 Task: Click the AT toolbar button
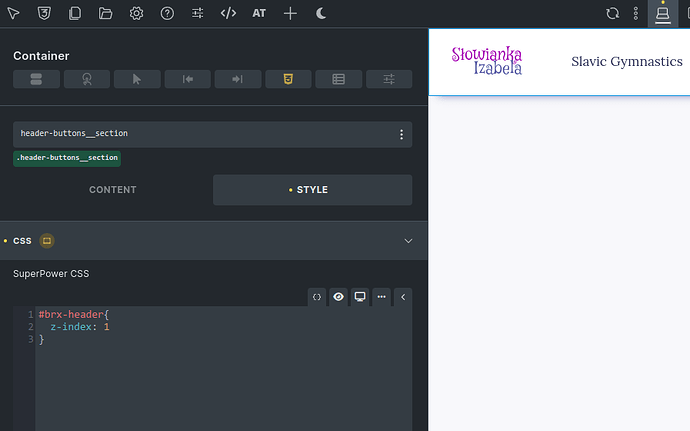tap(259, 13)
